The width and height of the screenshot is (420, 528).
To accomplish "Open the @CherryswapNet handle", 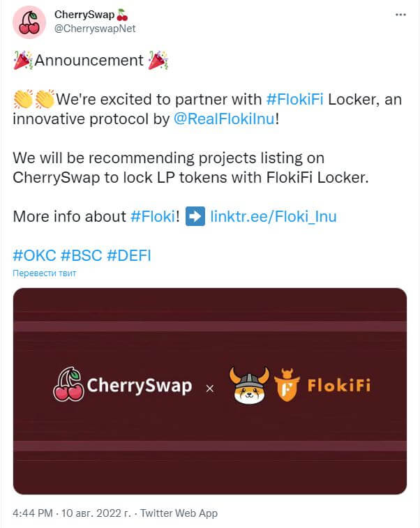I will (x=95, y=29).
